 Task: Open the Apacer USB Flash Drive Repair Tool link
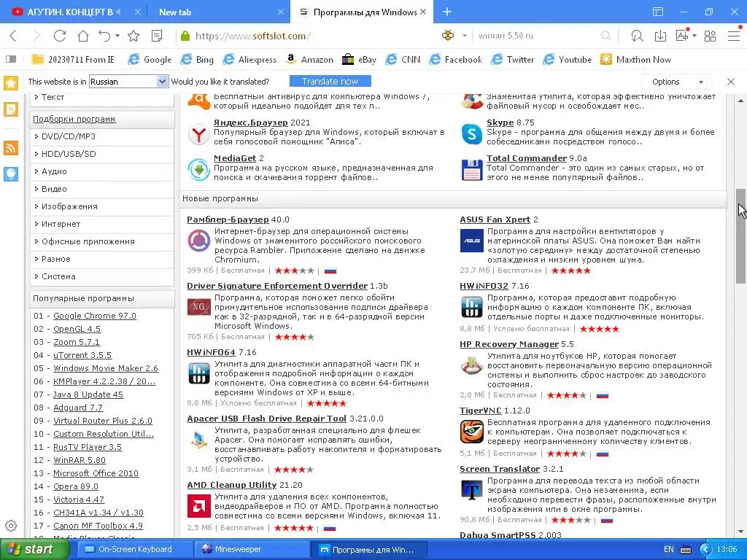(266, 418)
